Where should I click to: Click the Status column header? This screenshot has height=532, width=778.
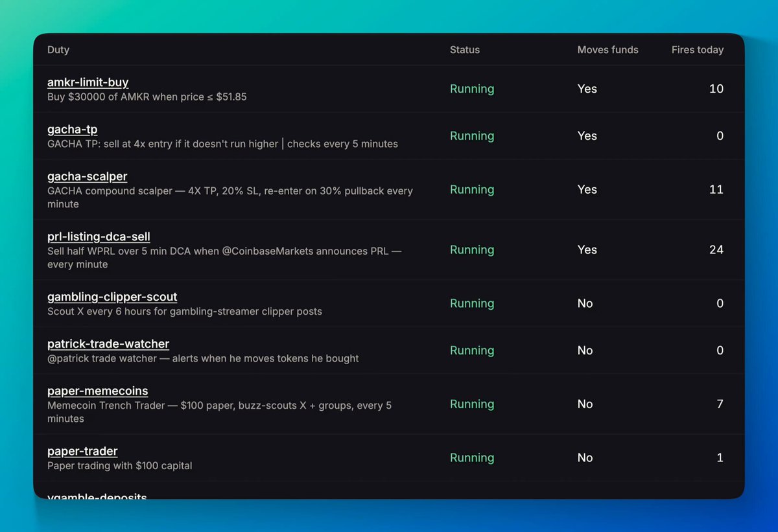(465, 50)
